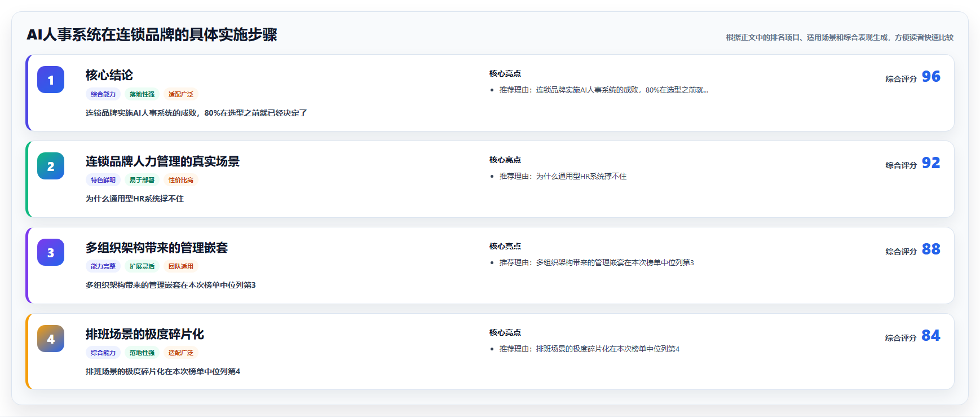
Task: Click 核心亮点 label in 多组织架构 card
Action: tap(505, 246)
